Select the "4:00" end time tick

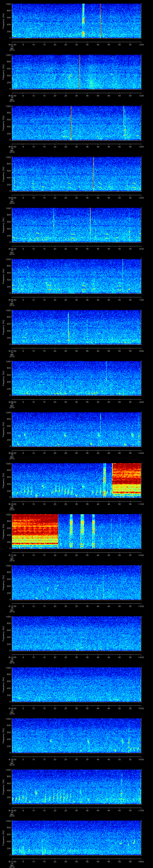(x=141, y=147)
